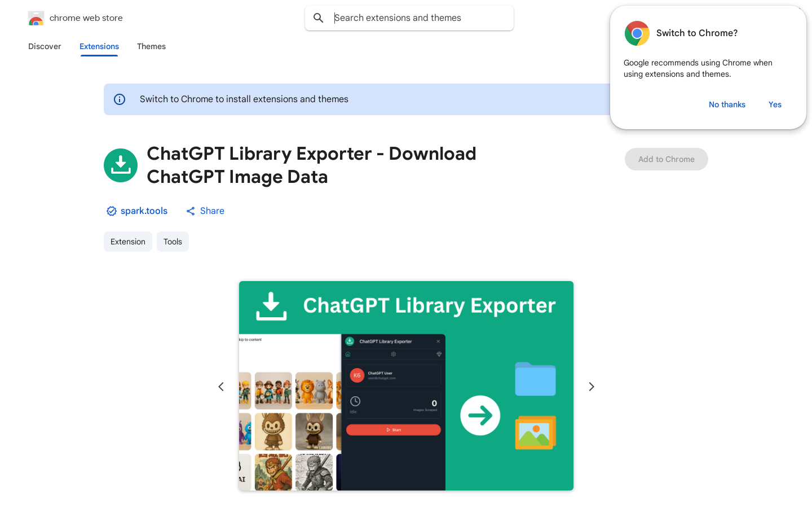Select the Extension category chip

[x=128, y=242]
